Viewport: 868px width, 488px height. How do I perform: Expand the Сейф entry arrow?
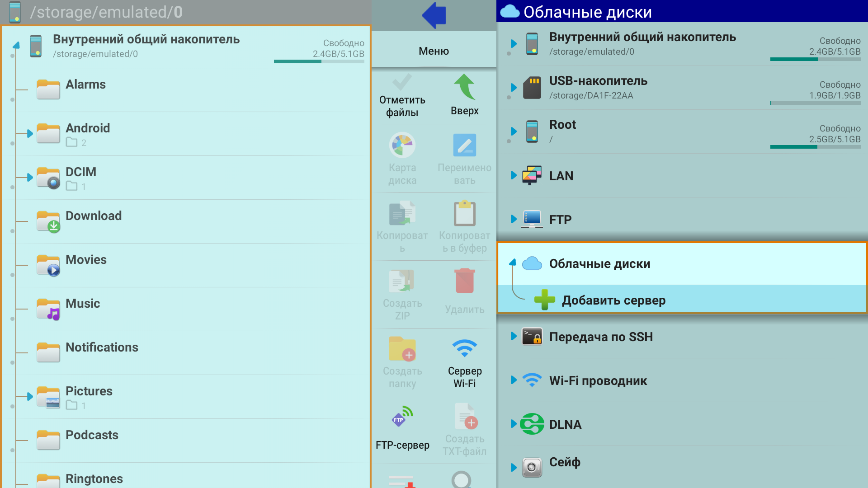point(514,468)
